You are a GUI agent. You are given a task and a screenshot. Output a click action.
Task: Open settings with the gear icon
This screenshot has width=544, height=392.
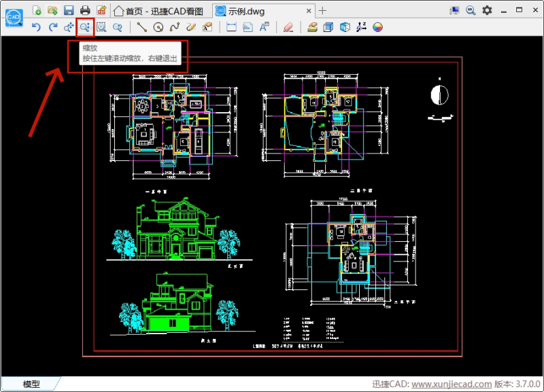[487, 10]
